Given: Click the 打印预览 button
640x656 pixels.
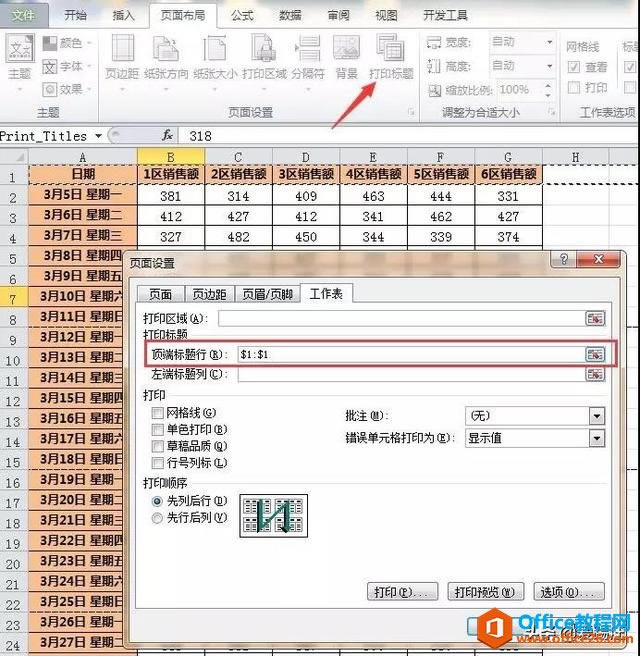Looking at the screenshot, I should click(485, 592).
